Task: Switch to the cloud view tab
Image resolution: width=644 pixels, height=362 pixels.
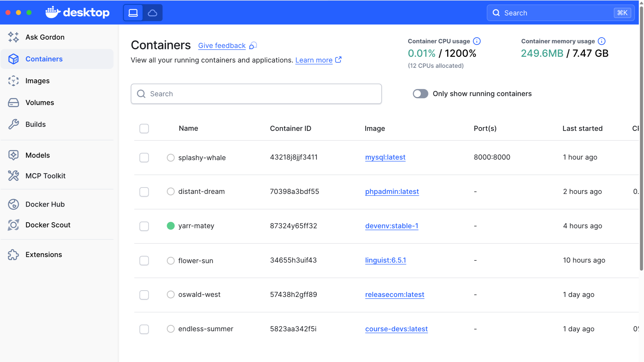Action: click(x=152, y=13)
